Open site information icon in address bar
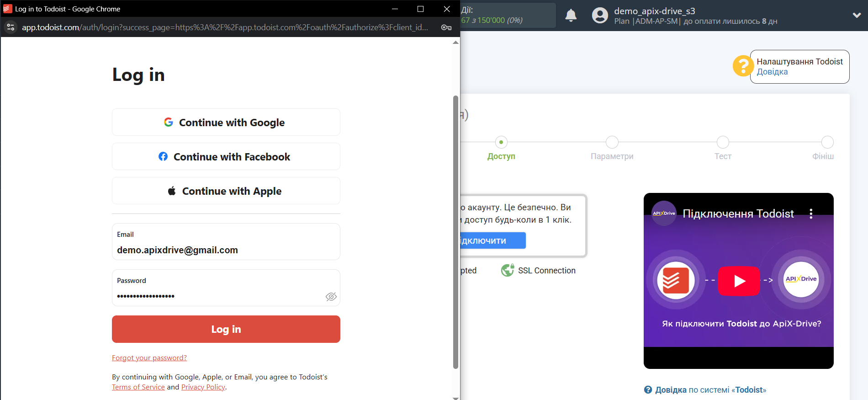This screenshot has width=868, height=400. coord(11,27)
